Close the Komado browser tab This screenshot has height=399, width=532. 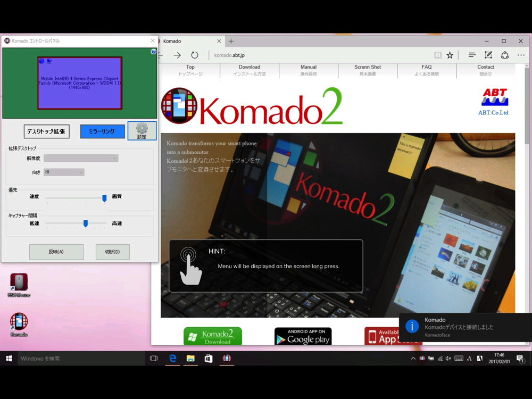[219, 41]
